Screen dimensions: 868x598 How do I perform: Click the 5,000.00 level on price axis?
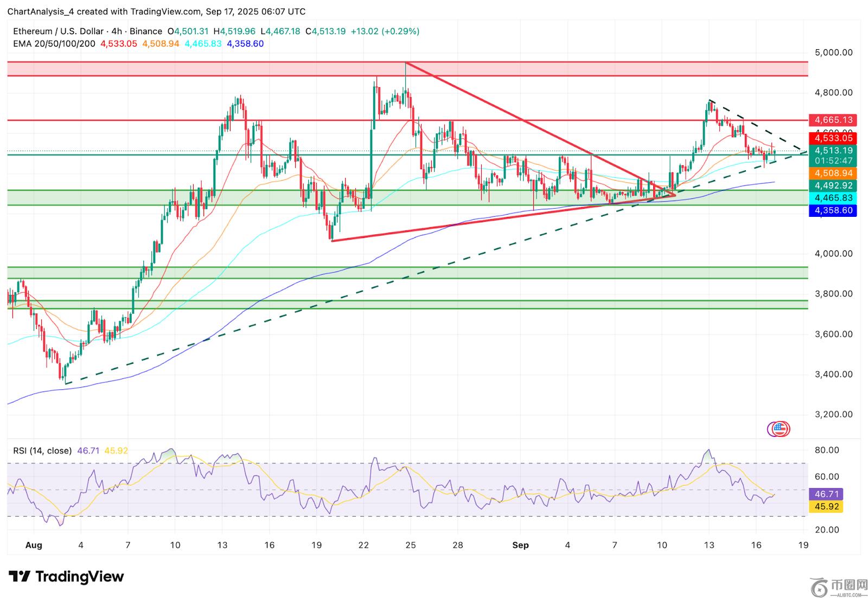[833, 53]
